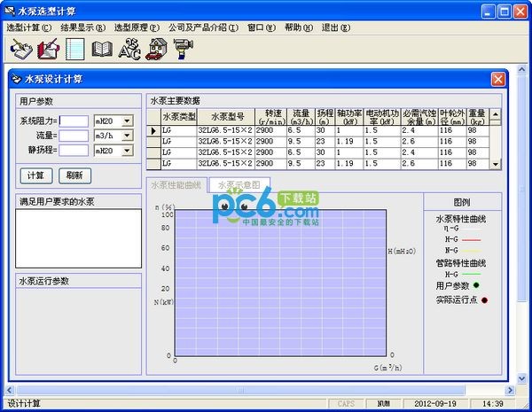Open the 选型原理(P) menu
Screen dimensions: 532x412
[x=137, y=27]
